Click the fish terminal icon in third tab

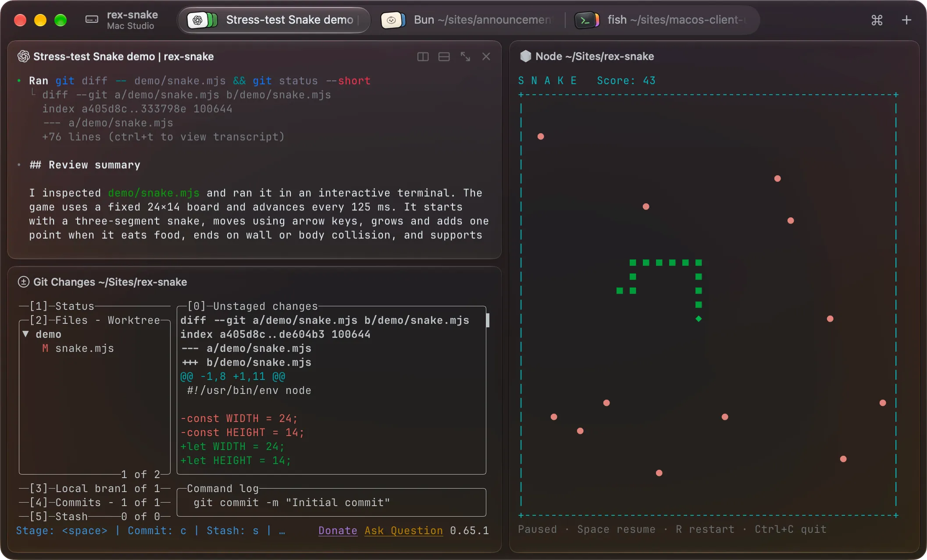(587, 20)
